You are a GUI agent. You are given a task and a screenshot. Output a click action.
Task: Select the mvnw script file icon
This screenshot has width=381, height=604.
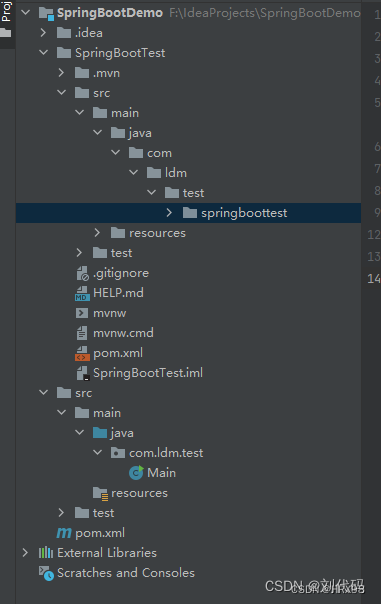coord(82,313)
